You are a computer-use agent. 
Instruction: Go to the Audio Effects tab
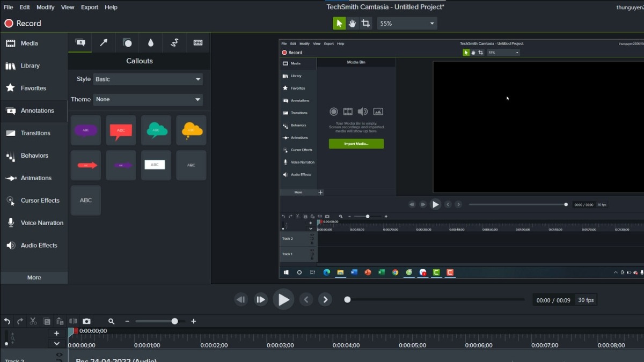click(34, 246)
